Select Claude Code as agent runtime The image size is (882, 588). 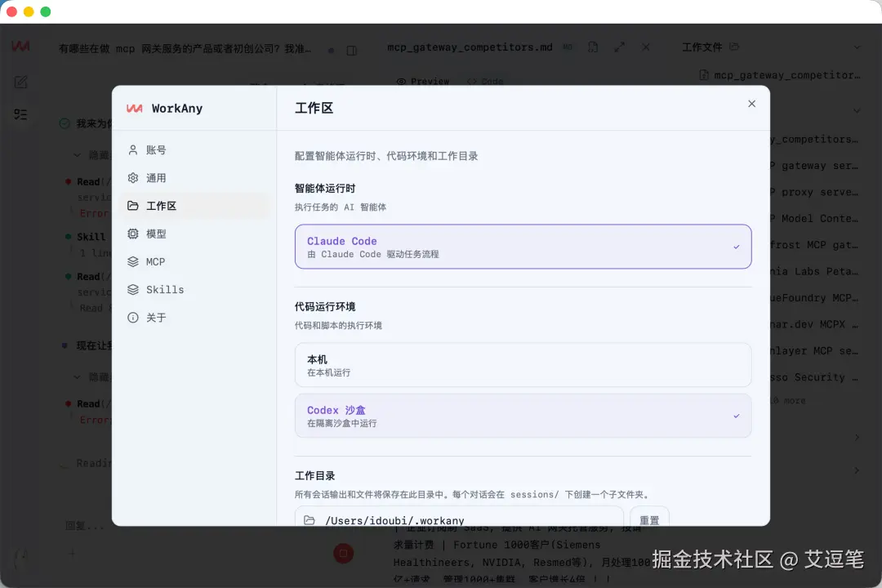click(x=523, y=247)
